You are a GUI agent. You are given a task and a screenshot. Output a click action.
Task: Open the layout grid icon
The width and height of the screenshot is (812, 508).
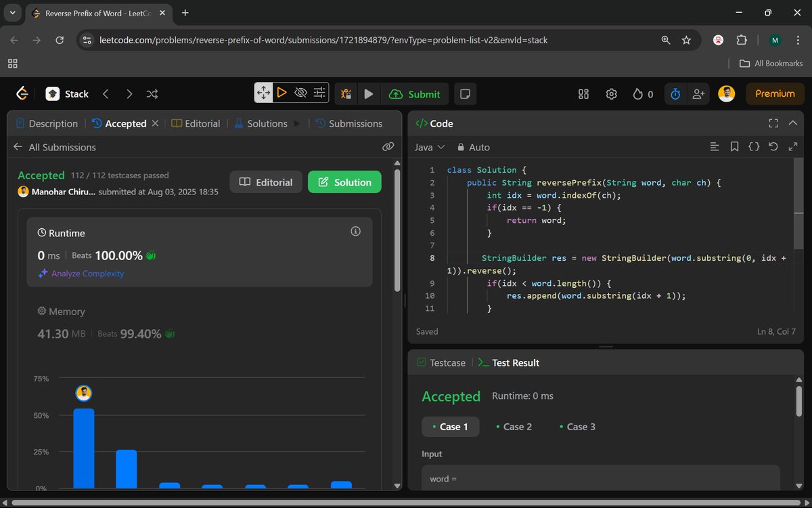(583, 94)
